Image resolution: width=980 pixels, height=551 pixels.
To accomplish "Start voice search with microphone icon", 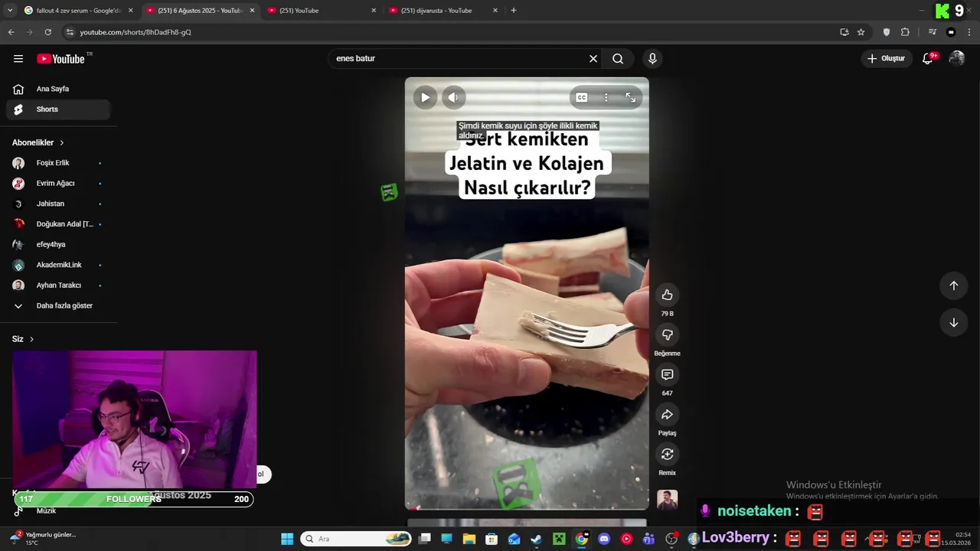I will click(652, 58).
